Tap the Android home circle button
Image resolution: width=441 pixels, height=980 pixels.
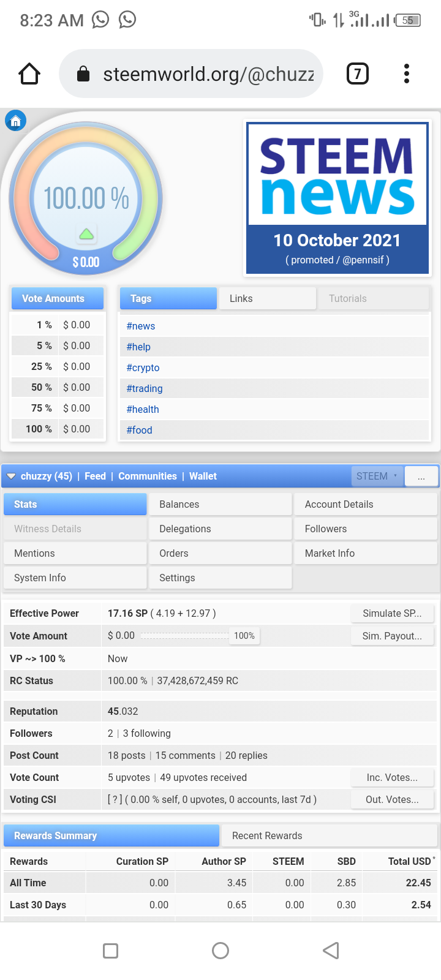[221, 951]
